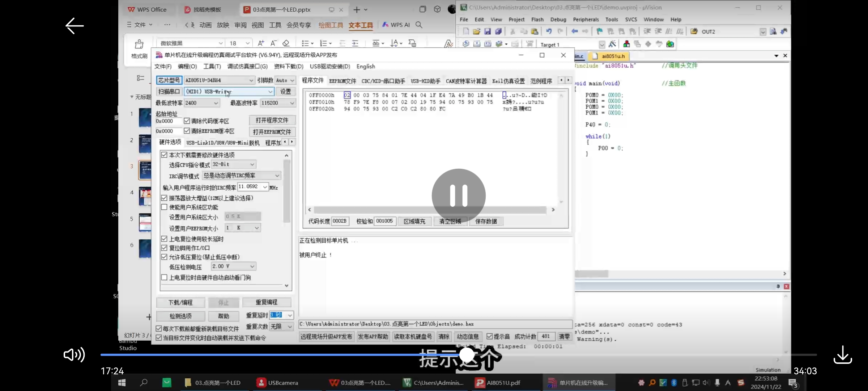Click the increase indent icon in WPS
The image size is (868, 391).
point(355,43)
